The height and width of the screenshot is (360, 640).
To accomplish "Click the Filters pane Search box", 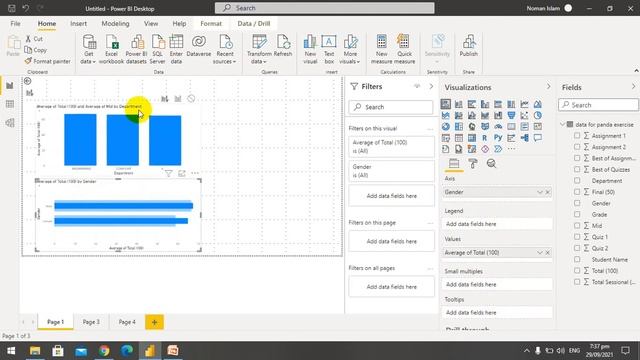I will [391, 107].
